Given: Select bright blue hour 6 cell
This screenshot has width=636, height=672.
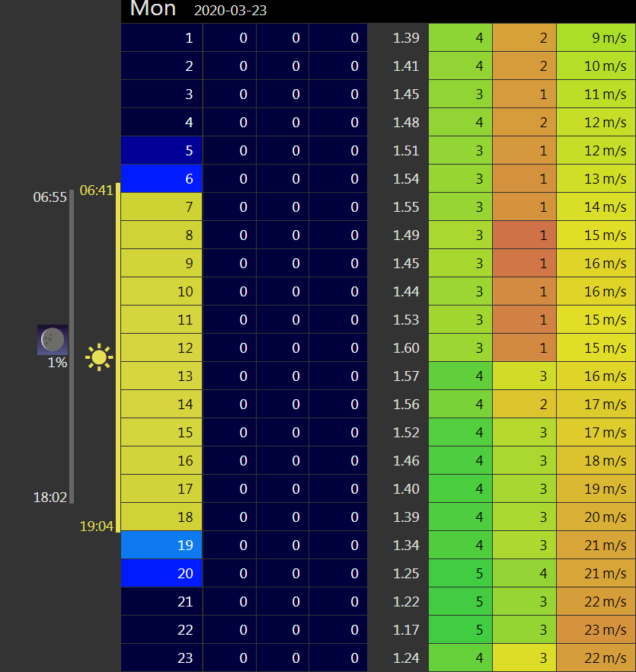Looking at the screenshot, I should coord(161,179).
